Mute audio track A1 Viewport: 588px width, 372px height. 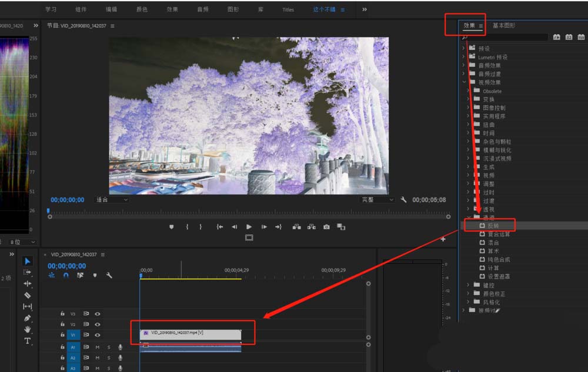coord(98,347)
